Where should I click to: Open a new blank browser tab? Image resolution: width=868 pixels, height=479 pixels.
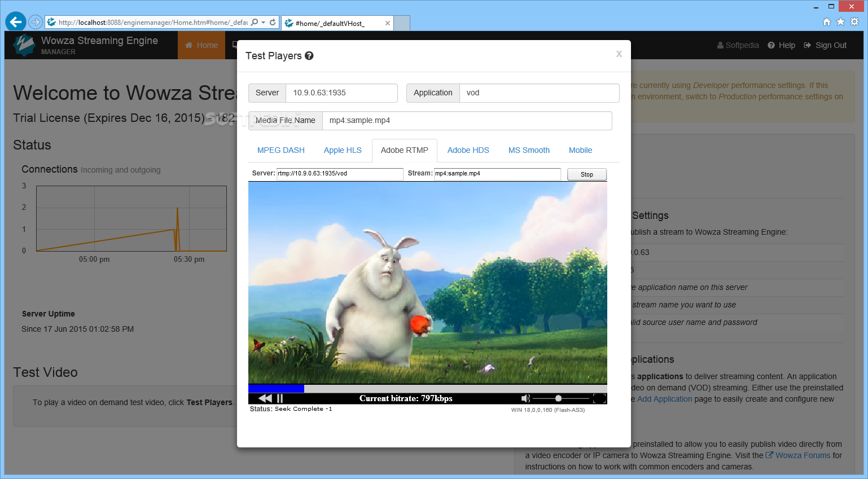click(402, 23)
